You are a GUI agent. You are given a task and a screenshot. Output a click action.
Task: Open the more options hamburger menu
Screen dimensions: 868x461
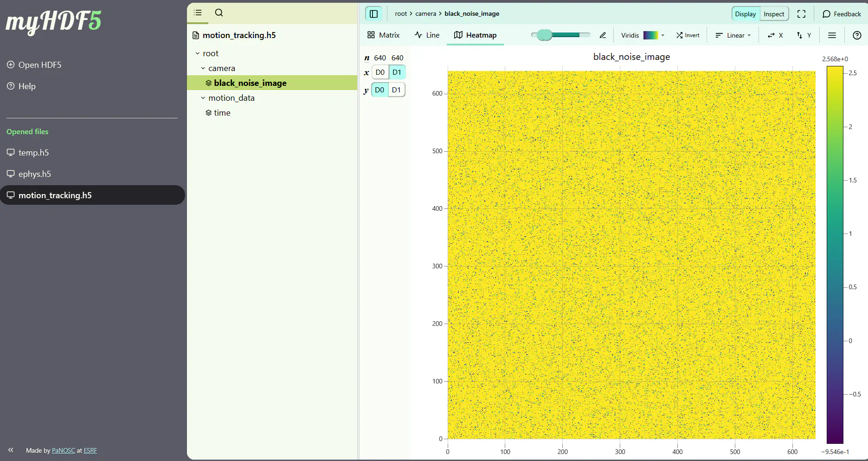tap(832, 35)
